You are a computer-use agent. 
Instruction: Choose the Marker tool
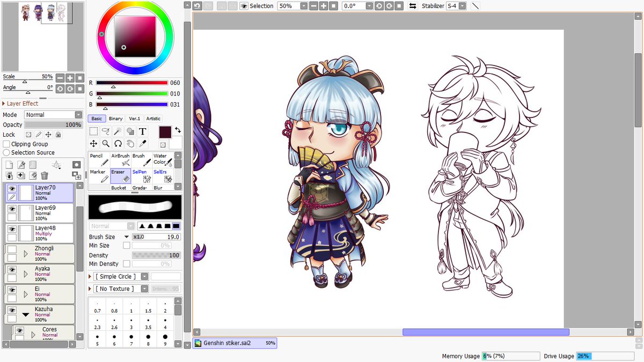[99, 176]
